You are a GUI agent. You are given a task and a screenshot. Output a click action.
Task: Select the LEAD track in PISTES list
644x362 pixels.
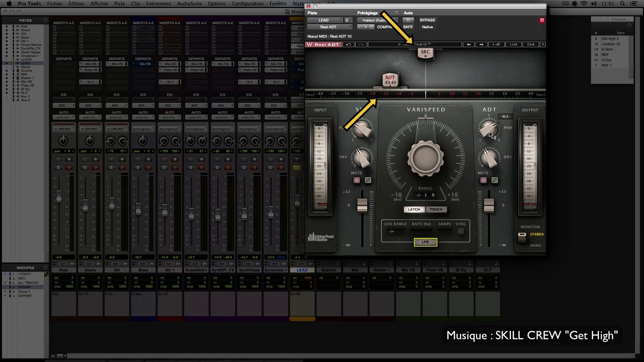25,63
